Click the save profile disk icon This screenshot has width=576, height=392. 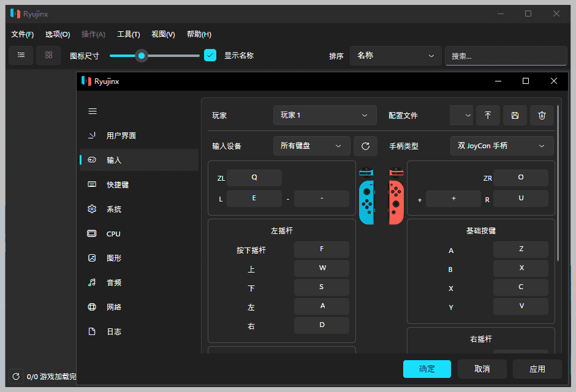point(515,115)
